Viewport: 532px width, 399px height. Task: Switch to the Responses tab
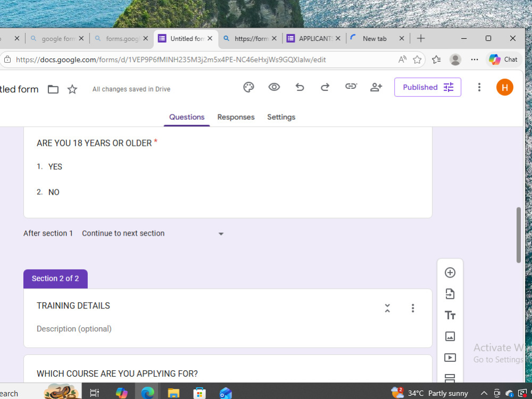236,117
